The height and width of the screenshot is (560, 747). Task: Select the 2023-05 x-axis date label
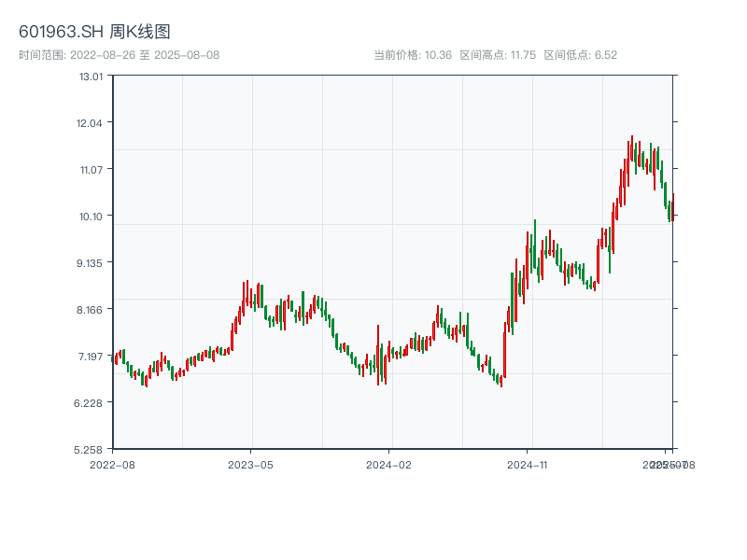(x=250, y=464)
